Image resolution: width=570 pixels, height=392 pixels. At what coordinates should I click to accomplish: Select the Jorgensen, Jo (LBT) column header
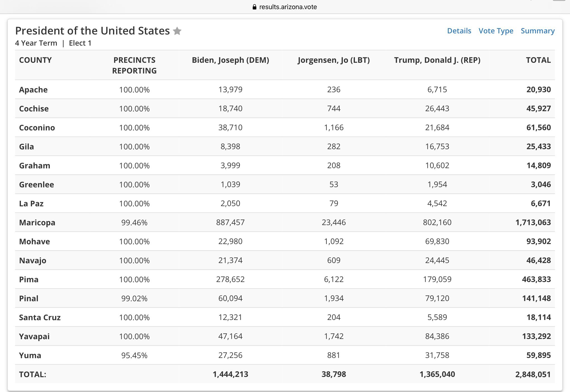333,60
